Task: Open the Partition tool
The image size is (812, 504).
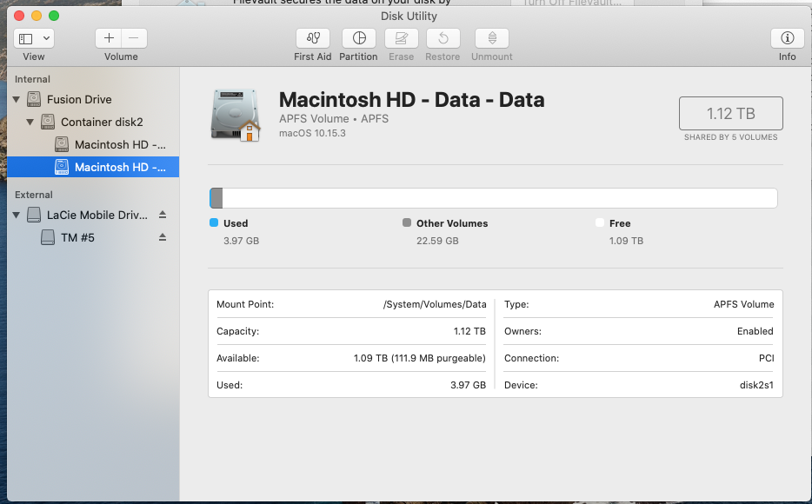Action: click(358, 38)
